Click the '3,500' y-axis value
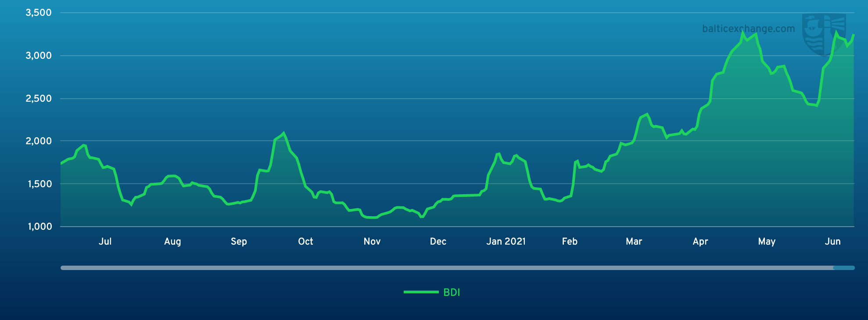Viewport: 868px width, 320px height. point(39,13)
